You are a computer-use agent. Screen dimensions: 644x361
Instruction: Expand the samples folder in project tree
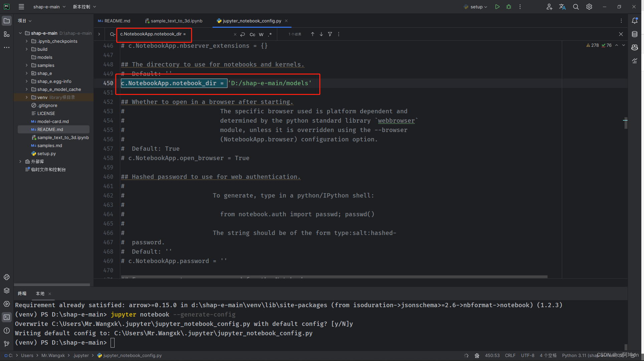tap(27, 65)
